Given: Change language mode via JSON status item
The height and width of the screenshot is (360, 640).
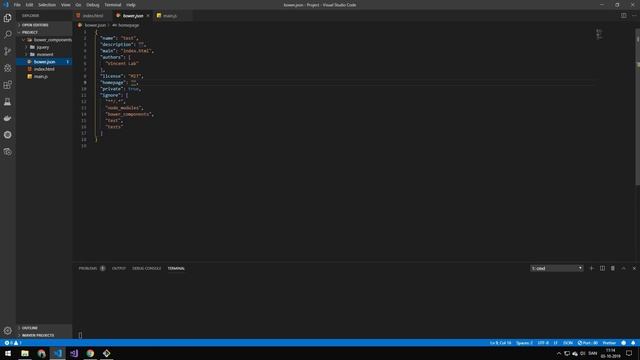Looking at the screenshot, I should point(568,343).
